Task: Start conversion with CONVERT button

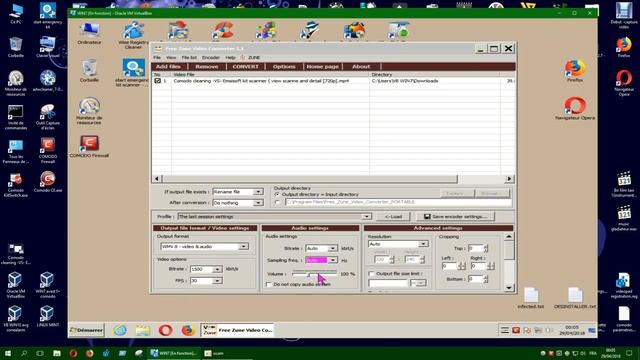Action: coord(245,67)
